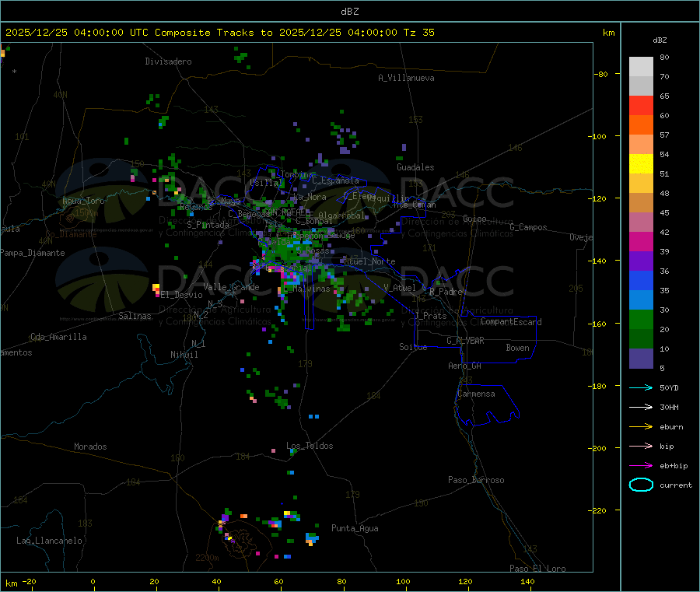Select the 36 dBZ purple color swatch
The height and width of the screenshot is (592, 700).
click(641, 261)
